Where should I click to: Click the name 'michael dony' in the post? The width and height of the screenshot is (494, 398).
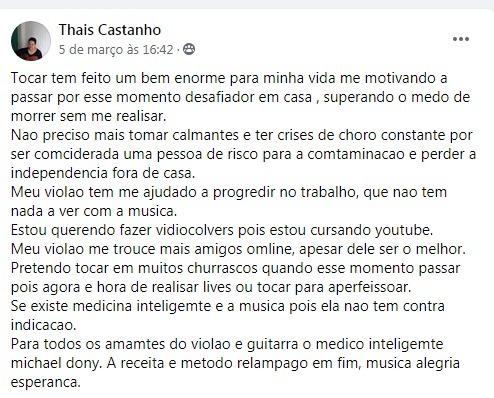(x=56, y=363)
